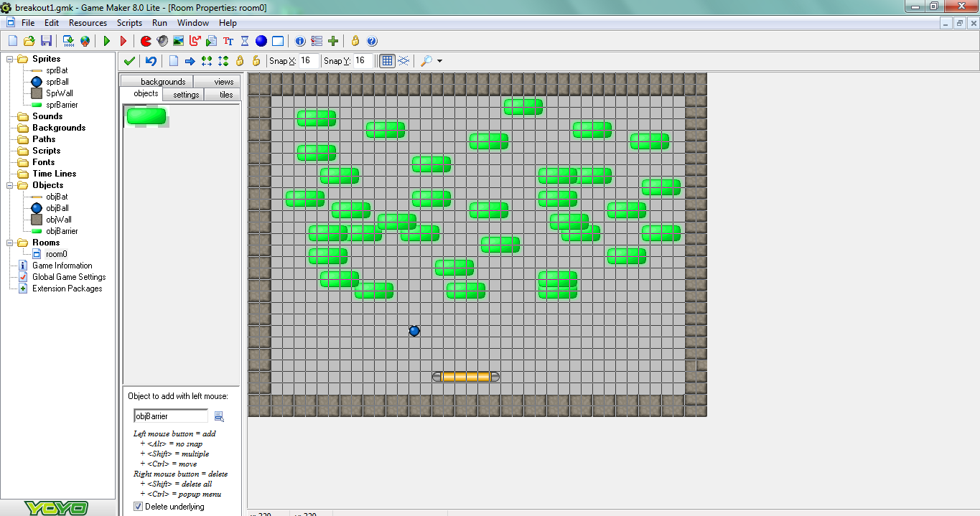Select objWall in the resource tree
The height and width of the screenshot is (516, 980).
(59, 220)
